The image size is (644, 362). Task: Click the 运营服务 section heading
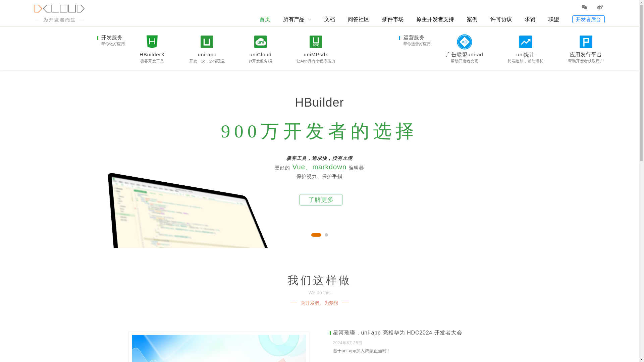point(414,38)
